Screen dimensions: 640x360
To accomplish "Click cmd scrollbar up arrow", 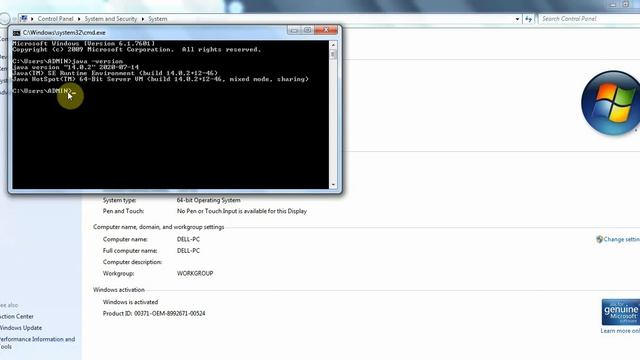I will [333, 44].
